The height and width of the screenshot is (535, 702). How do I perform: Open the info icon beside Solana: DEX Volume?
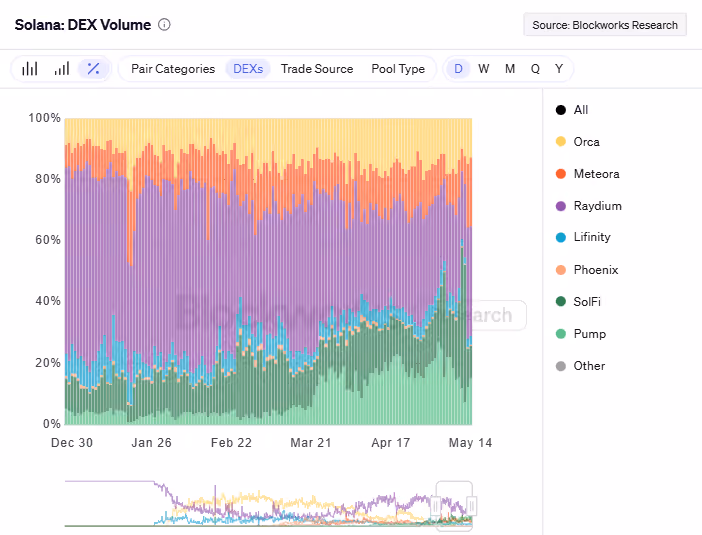(164, 25)
